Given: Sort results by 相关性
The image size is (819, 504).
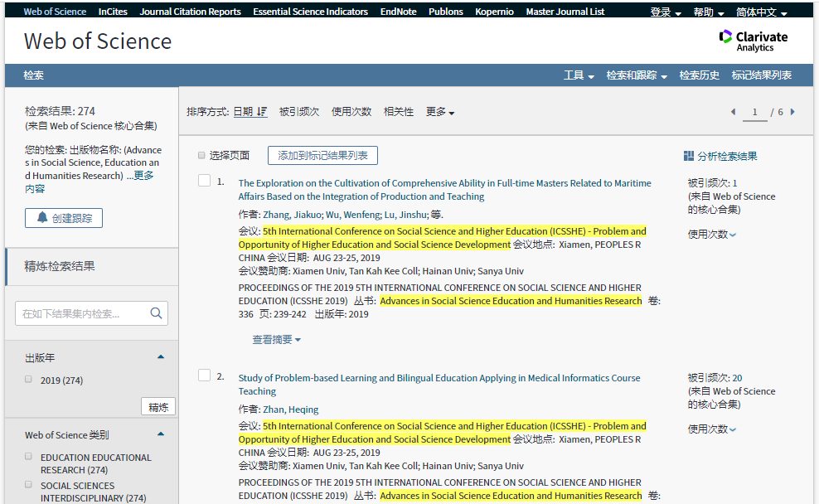Looking at the screenshot, I should pos(398,112).
